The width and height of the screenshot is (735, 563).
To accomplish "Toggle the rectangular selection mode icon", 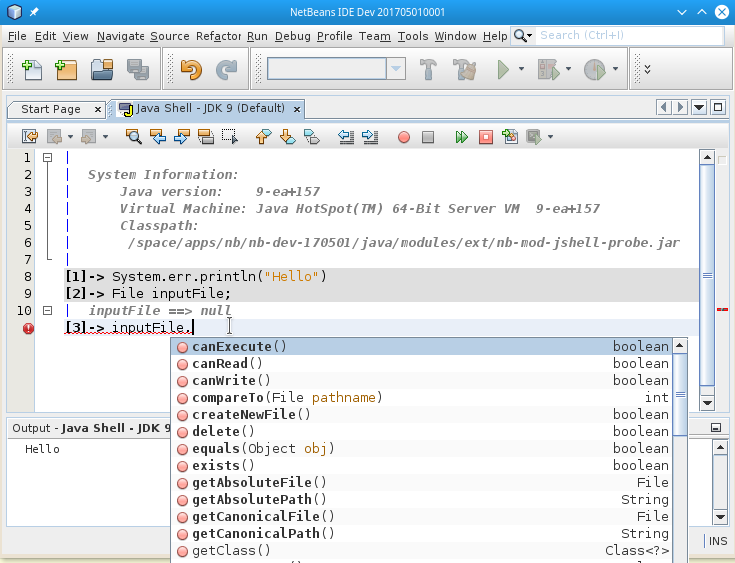I will coord(230,137).
